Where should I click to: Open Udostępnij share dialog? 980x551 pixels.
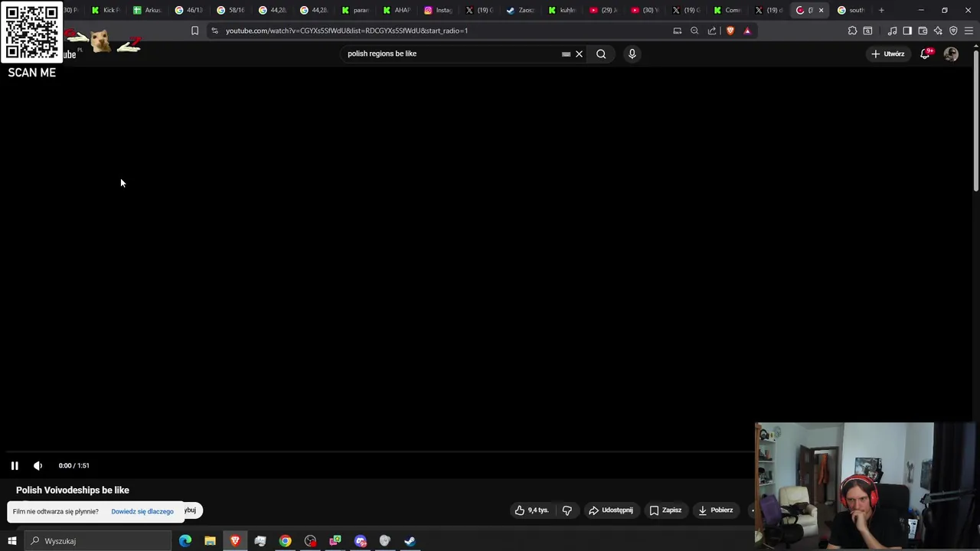coord(610,510)
